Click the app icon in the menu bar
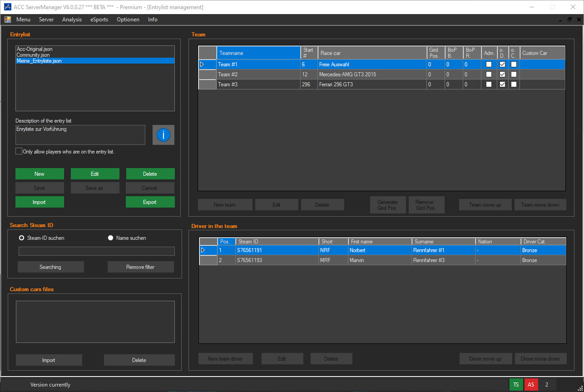The width and height of the screenshot is (584, 392). (8, 20)
